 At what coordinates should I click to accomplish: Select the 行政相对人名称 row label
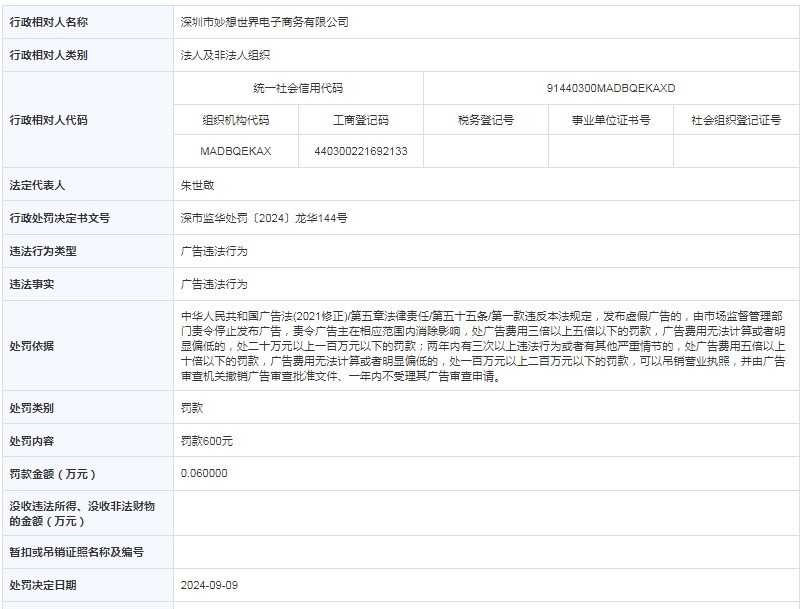48,22
